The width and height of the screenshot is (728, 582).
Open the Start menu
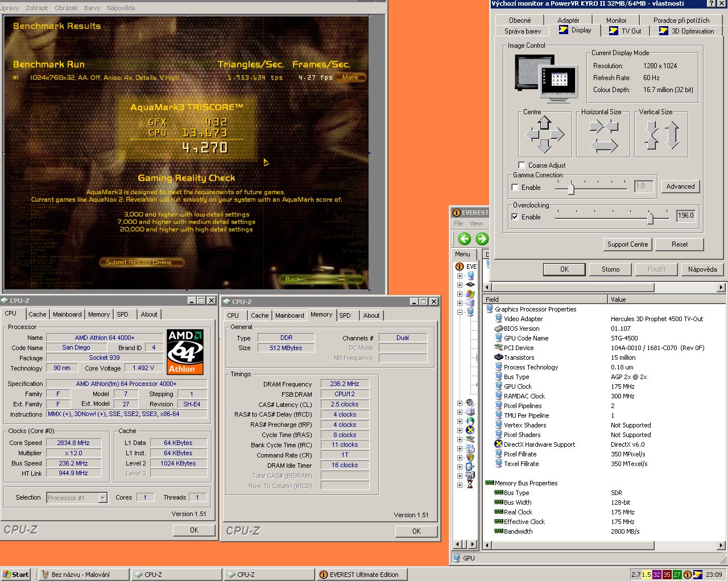[15, 575]
